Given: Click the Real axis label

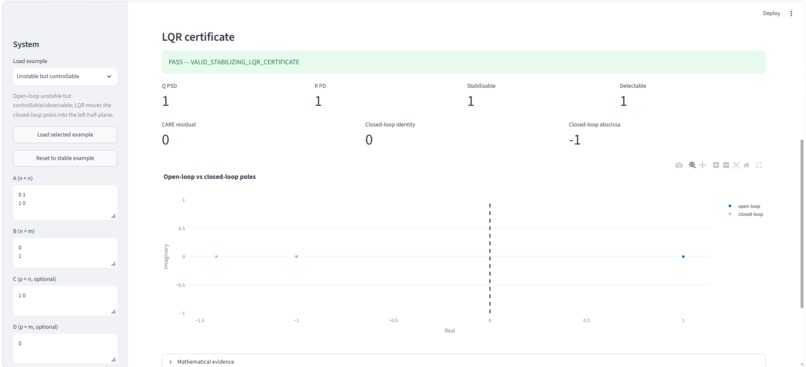Looking at the screenshot, I should pyautogui.click(x=450, y=331).
